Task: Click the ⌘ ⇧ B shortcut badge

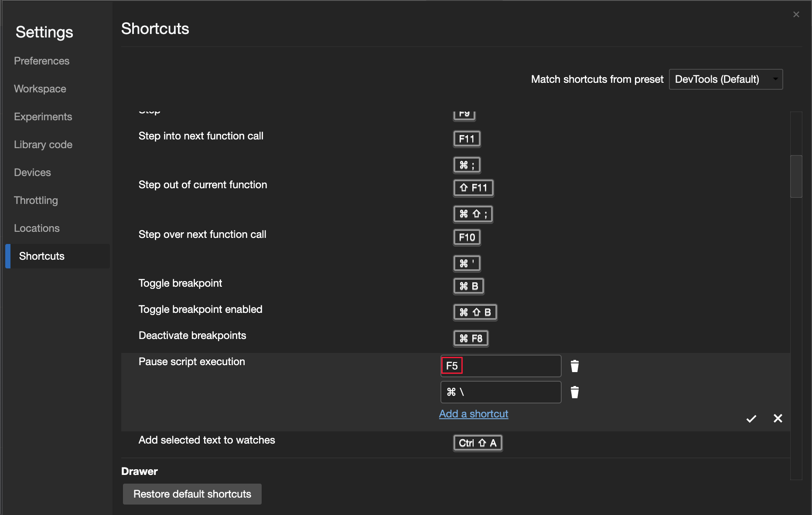Action: point(475,312)
